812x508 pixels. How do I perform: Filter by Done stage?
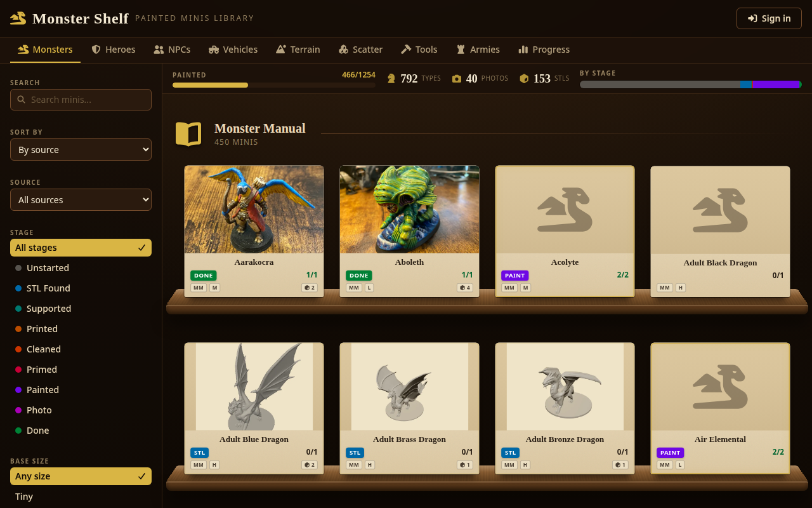click(81, 431)
